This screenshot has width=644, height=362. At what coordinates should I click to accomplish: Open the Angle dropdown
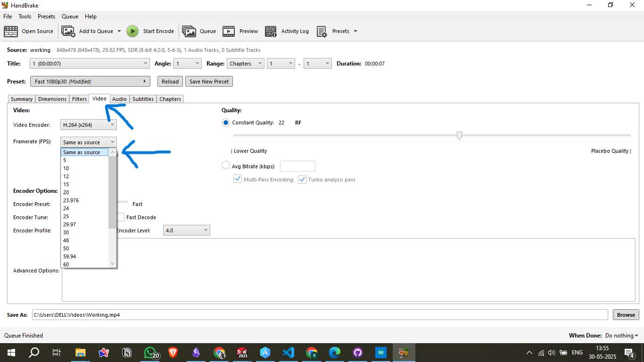click(x=187, y=64)
